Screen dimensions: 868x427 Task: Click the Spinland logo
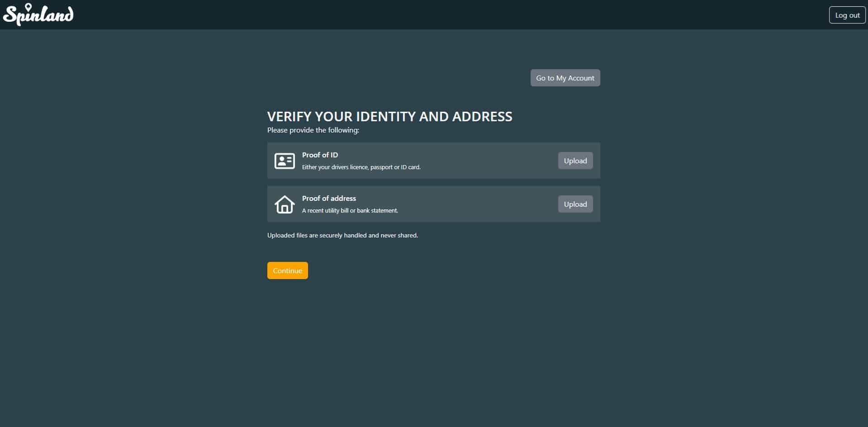tap(38, 15)
